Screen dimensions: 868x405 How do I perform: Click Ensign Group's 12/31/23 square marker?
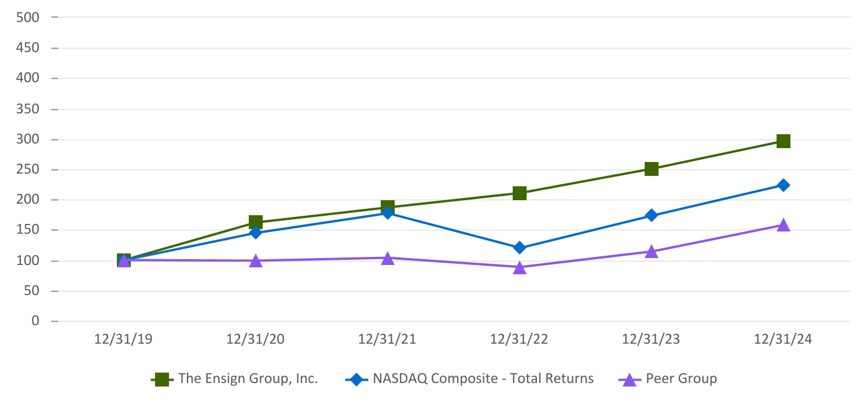tap(652, 169)
